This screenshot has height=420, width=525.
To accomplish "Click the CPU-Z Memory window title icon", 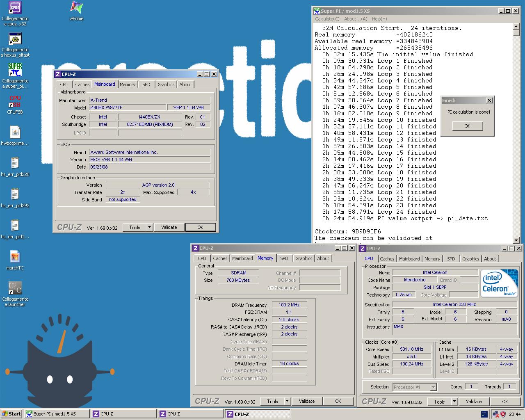I will coord(196,248).
